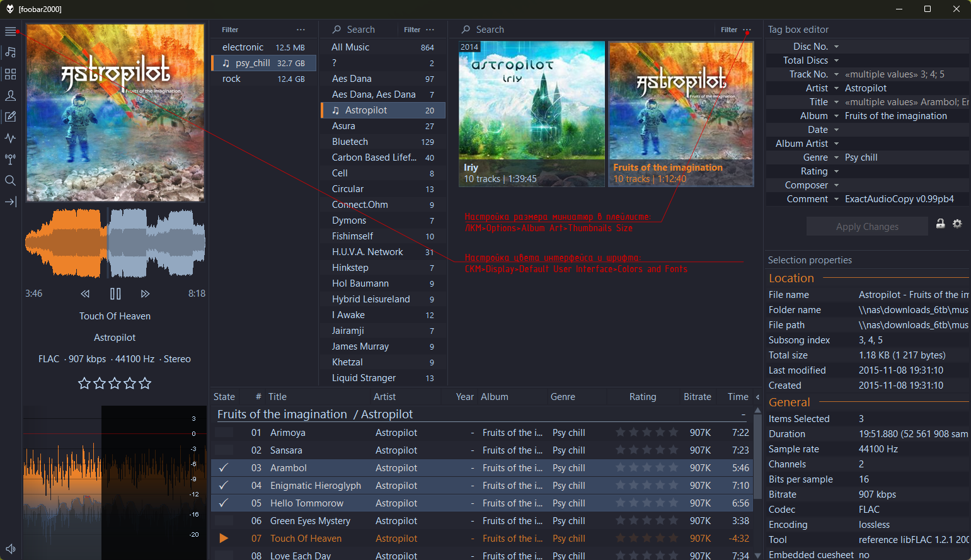
Task: Click the arrow at the playlist header end
Action: click(x=757, y=397)
